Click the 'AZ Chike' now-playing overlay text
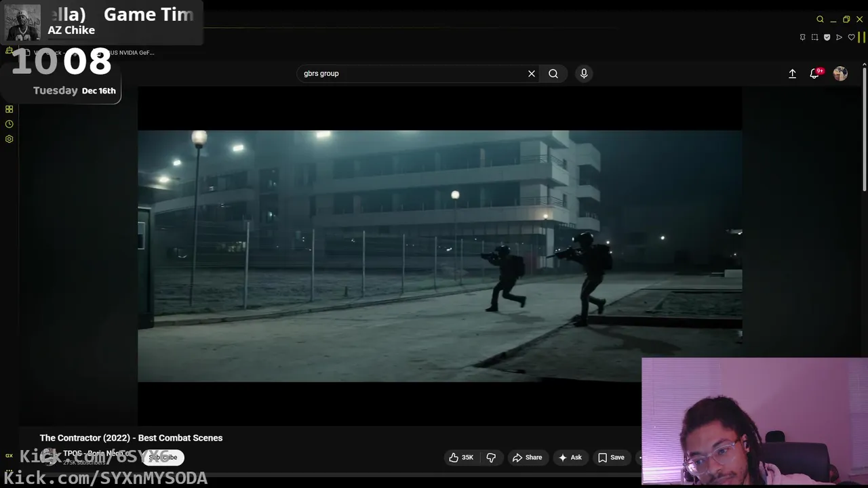 71,30
